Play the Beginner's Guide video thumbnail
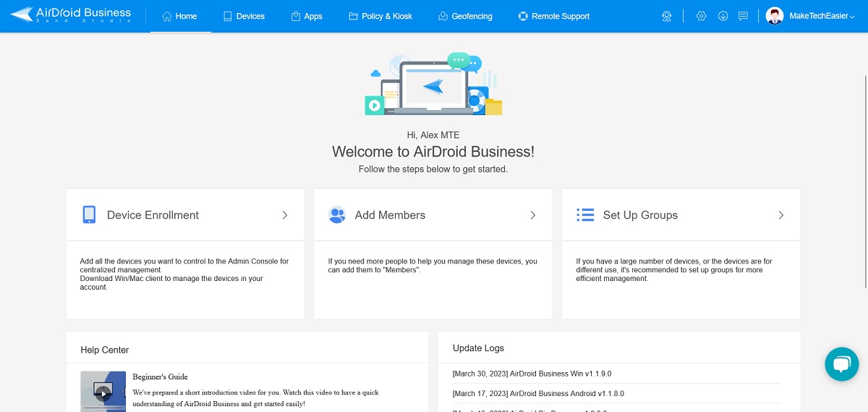This screenshot has width=868, height=412. 103,392
